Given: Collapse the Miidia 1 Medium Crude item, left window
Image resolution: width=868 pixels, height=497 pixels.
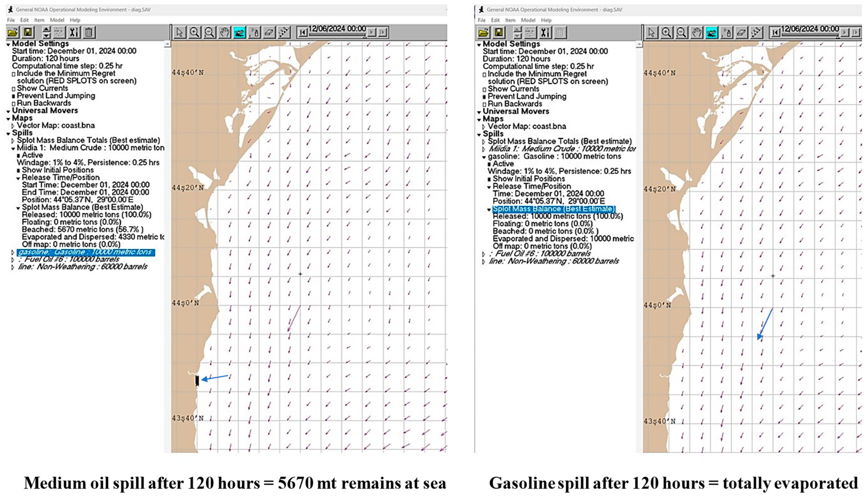Looking at the screenshot, I should [x=13, y=149].
